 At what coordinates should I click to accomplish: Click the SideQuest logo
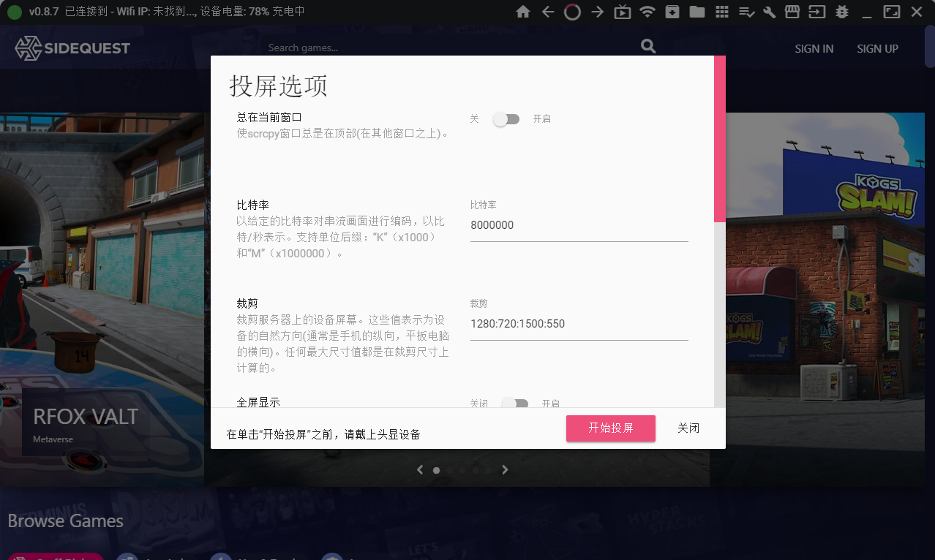[x=72, y=48]
